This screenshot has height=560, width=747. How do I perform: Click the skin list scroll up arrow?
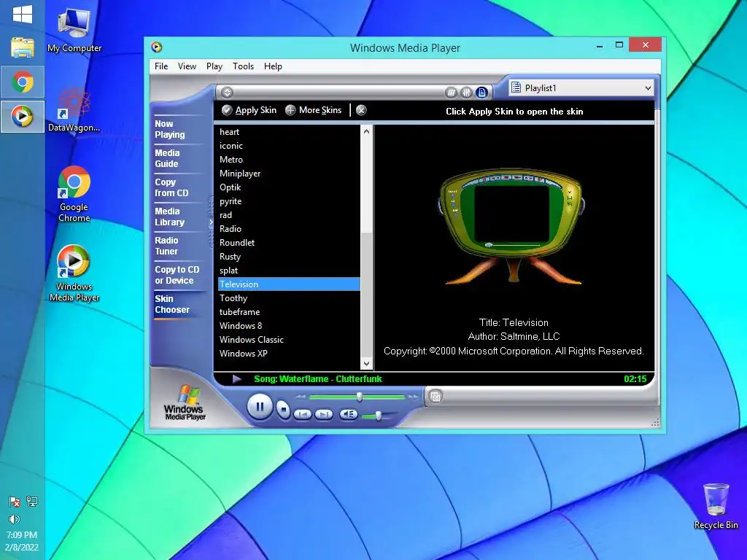tap(366, 131)
